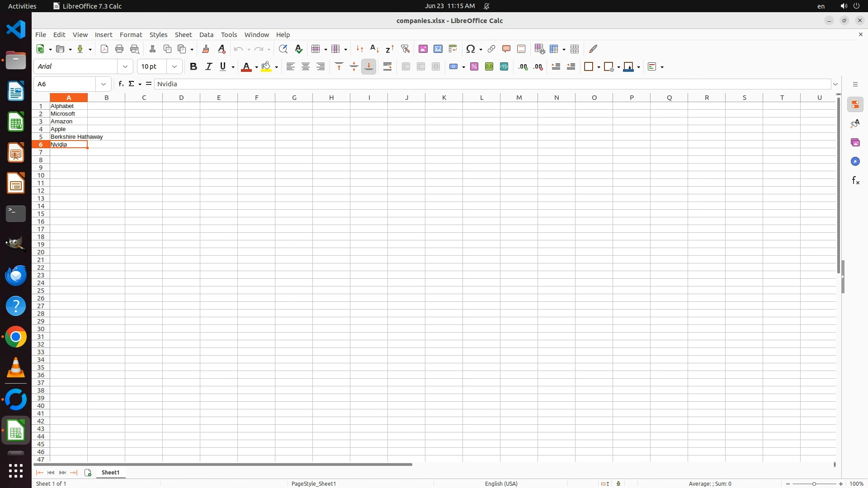Click the Print Preview toggle icon

click(x=134, y=49)
